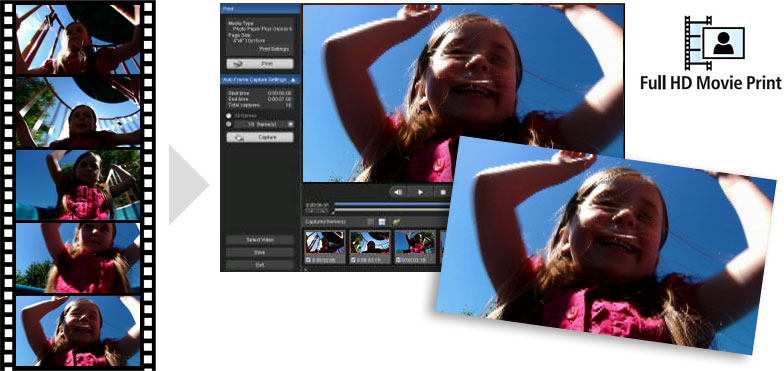Switch to the highlighted grid view icon
784x371 pixels.
point(382,222)
